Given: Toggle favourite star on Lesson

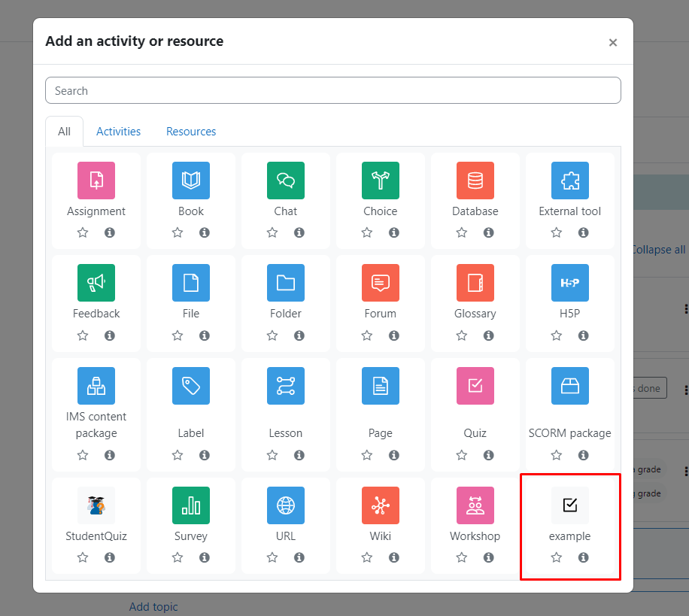Looking at the screenshot, I should (272, 455).
